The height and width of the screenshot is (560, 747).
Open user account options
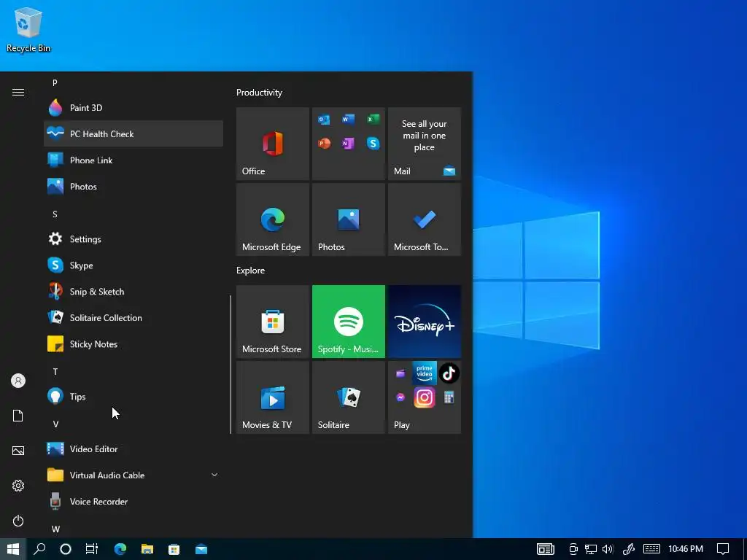pos(18,381)
